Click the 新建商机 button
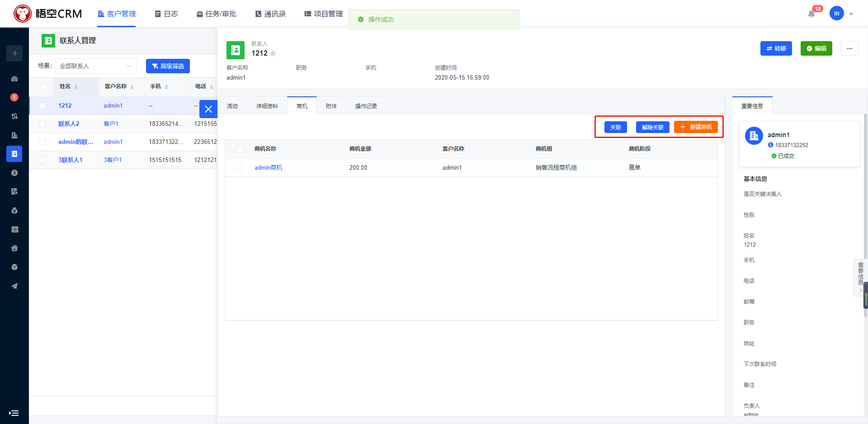The image size is (868, 424). pos(696,127)
